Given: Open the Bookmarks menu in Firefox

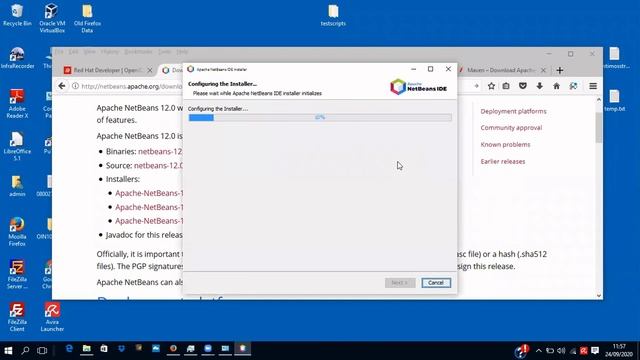Looking at the screenshot, I should click(x=138, y=52).
